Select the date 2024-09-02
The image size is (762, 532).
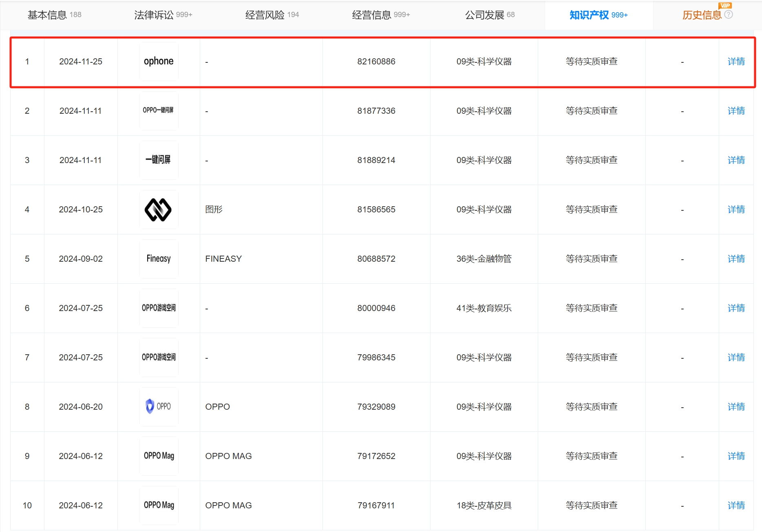[x=81, y=259]
